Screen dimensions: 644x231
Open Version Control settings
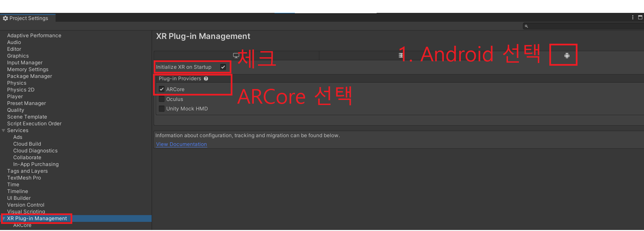pos(26,205)
